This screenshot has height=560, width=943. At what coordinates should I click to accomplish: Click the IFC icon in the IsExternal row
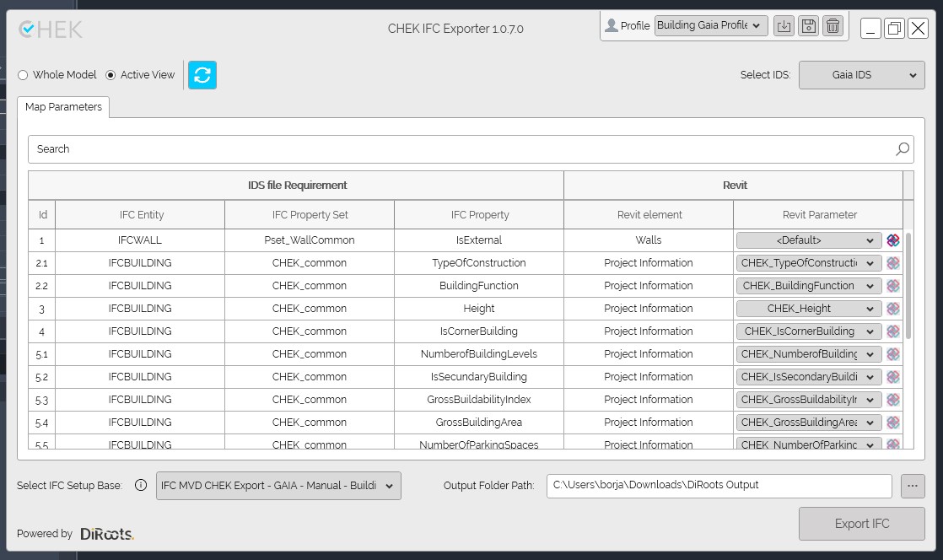pyautogui.click(x=893, y=240)
